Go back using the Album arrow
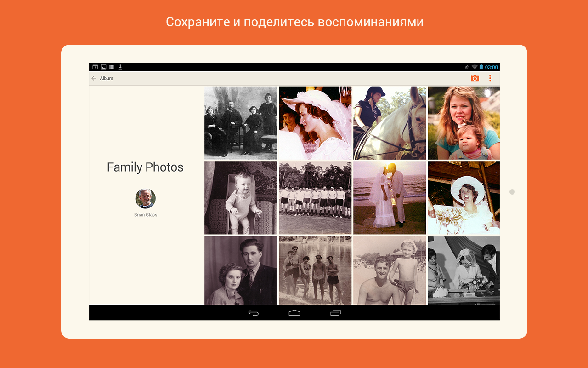 (94, 78)
